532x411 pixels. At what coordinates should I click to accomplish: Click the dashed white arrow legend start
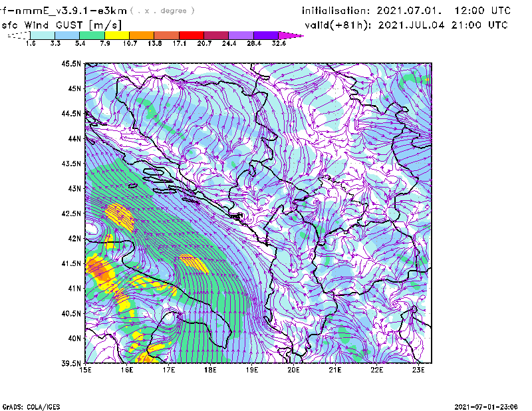(19, 35)
